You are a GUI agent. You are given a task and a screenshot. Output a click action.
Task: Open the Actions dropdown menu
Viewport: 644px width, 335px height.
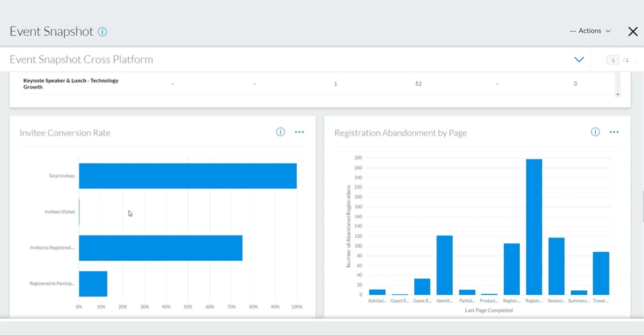pos(590,31)
